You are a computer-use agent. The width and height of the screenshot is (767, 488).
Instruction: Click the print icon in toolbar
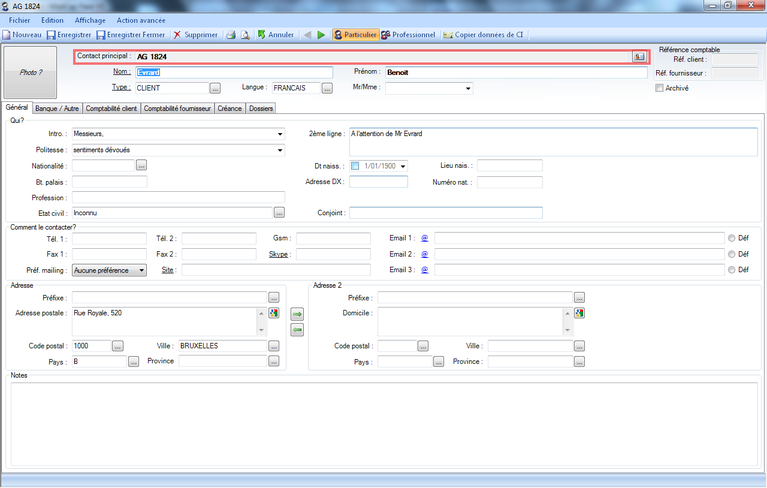click(230, 34)
